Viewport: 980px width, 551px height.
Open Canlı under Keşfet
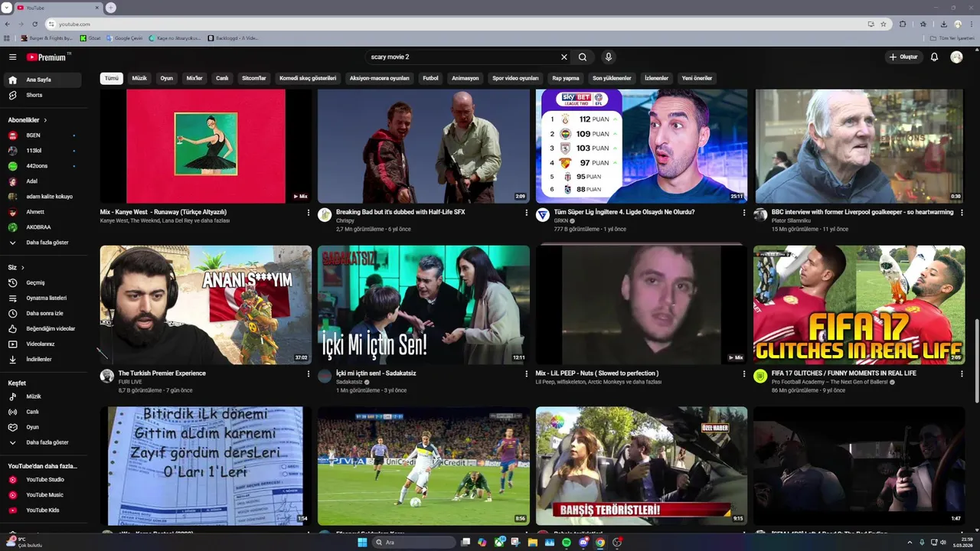(42, 412)
